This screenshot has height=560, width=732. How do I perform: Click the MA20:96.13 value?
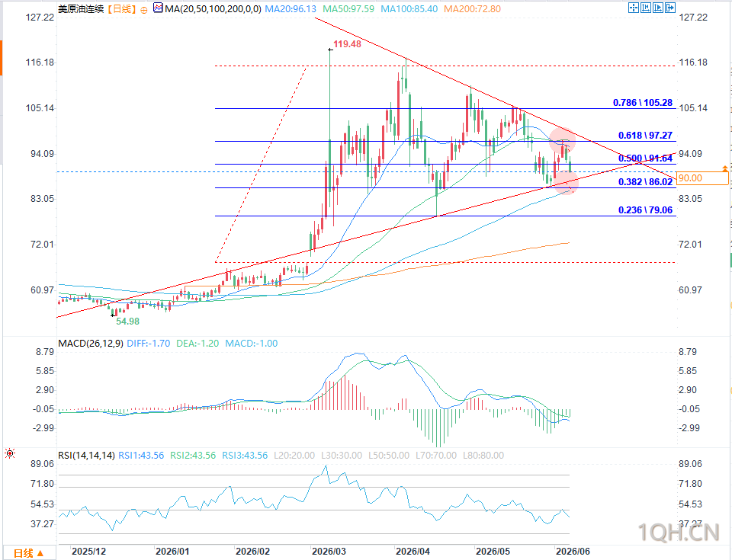pyautogui.click(x=291, y=9)
